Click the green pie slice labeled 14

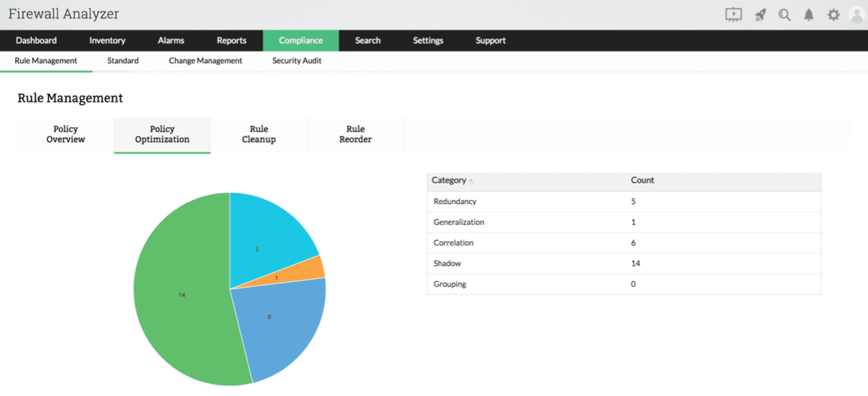pos(182,295)
